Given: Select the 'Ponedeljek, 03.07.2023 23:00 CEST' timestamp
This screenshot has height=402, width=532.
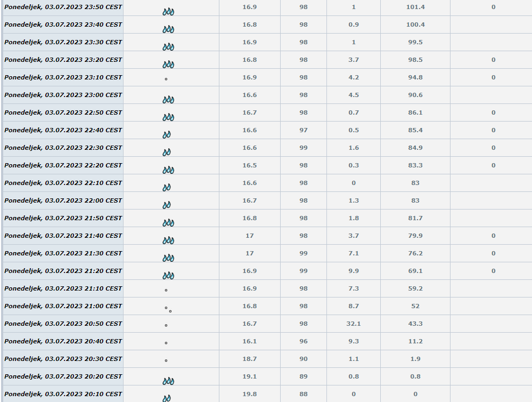Looking at the screenshot, I should tap(63, 95).
